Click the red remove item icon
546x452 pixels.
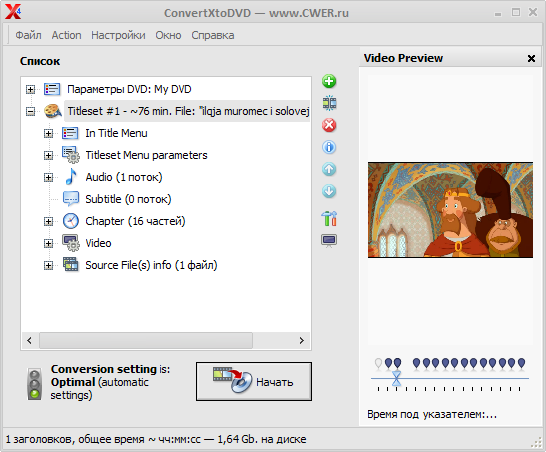329,125
